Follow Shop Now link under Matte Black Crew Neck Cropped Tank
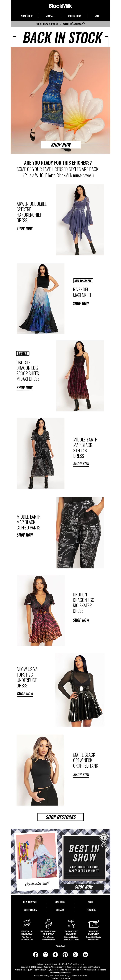The image size is (121, 980). point(81,775)
